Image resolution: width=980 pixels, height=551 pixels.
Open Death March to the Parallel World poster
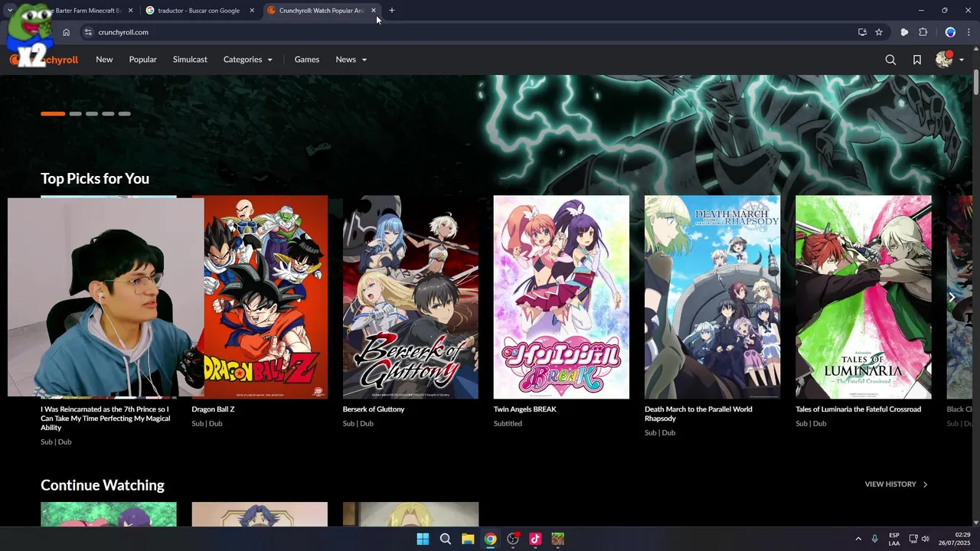click(712, 297)
